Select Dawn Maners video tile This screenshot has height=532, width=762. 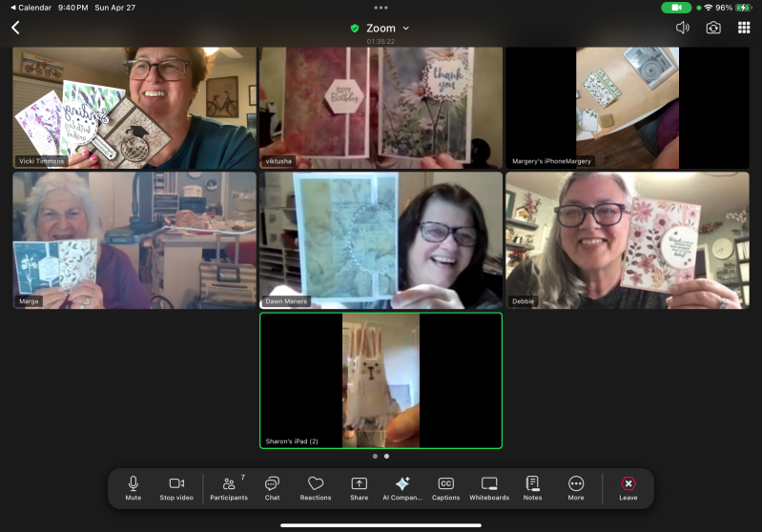(x=381, y=240)
